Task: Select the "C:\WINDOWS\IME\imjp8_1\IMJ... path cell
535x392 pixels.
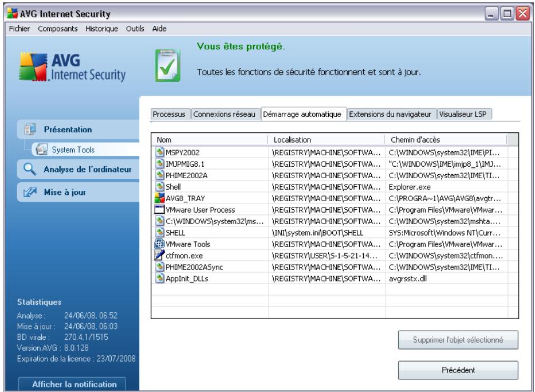Action: click(x=445, y=164)
